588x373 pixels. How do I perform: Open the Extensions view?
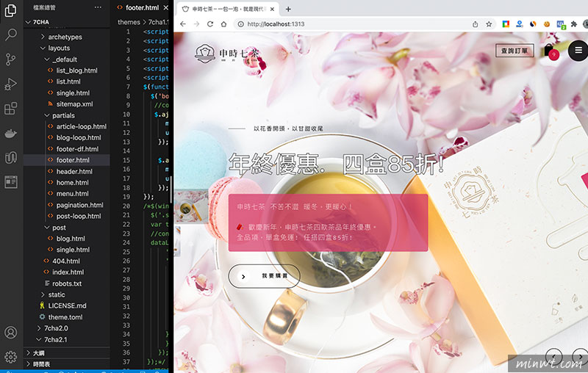pyautogui.click(x=10, y=109)
